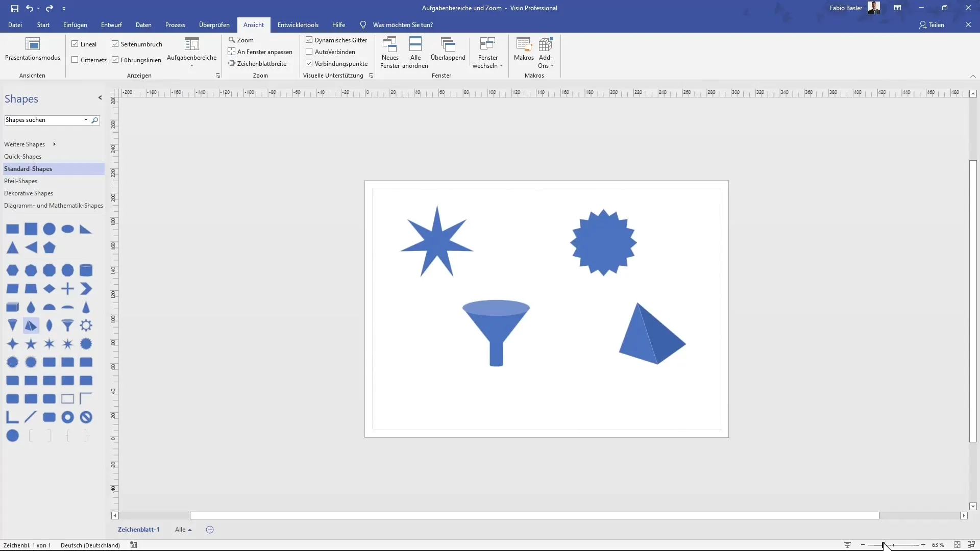Click Überlappend windows icon
This screenshot has width=980, height=551.
coord(448,49)
